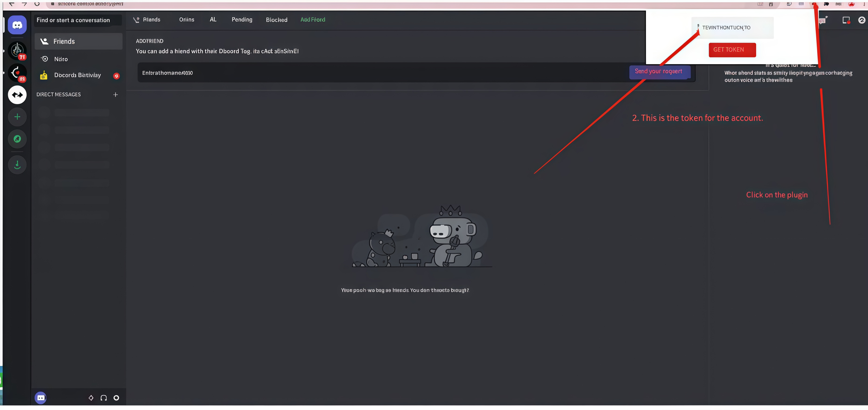
Task: Click the Discord logo at bottom left
Action: pos(41,398)
